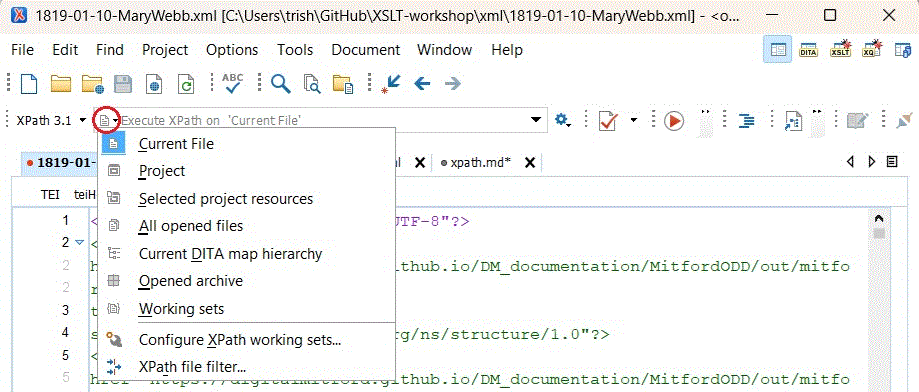Close the tab left of xpath.md*
Screen dimensions: 919x392
click(420, 162)
